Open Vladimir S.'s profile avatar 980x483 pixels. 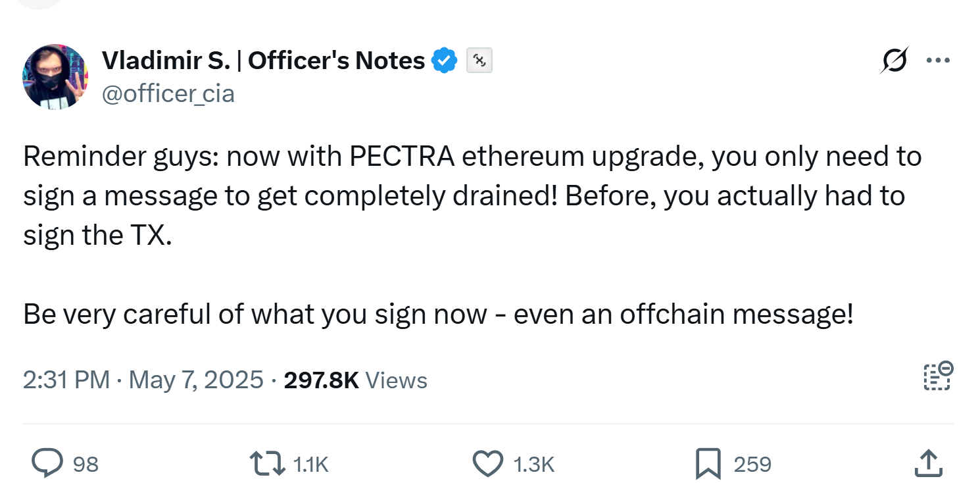click(55, 76)
